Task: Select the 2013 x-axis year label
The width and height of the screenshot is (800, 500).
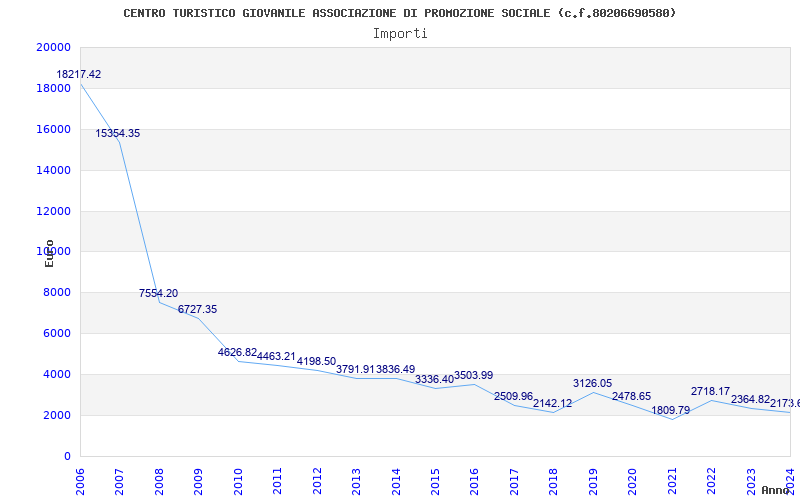Action: click(356, 482)
